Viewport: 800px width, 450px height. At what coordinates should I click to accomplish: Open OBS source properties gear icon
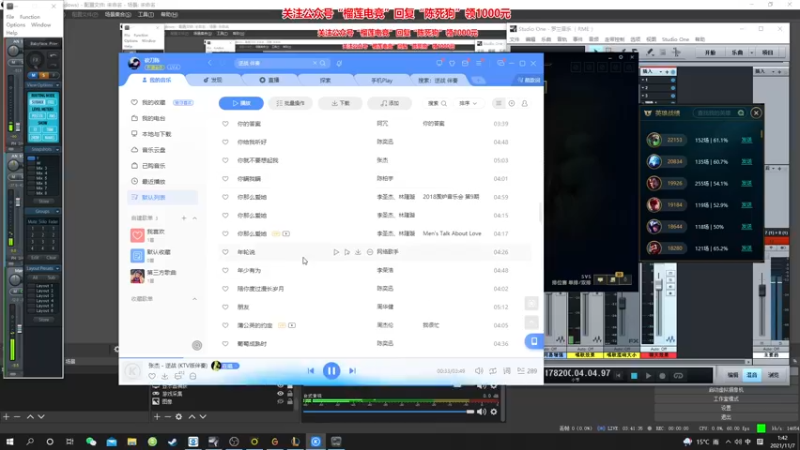pyautogui.click(x=179, y=417)
